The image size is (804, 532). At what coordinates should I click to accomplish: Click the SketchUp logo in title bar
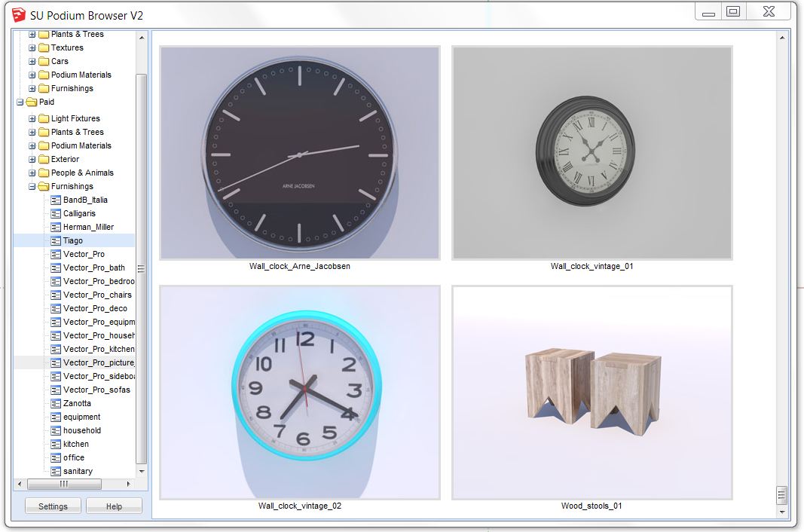[19, 14]
